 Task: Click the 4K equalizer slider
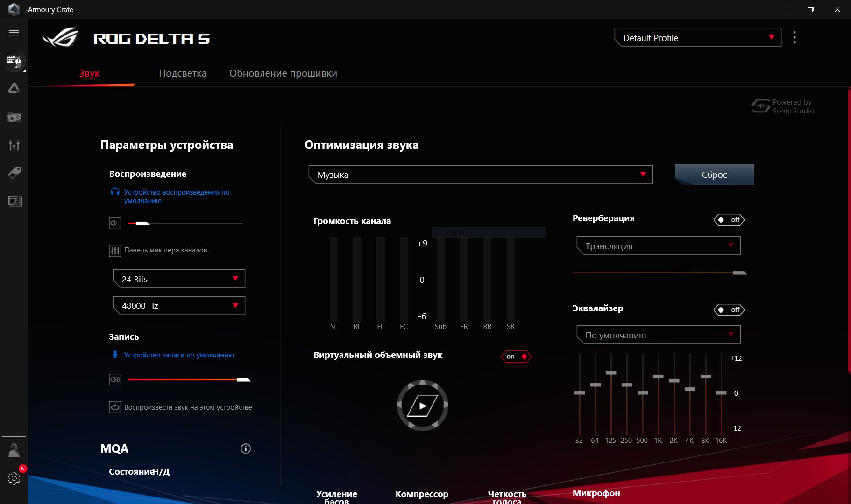point(690,389)
